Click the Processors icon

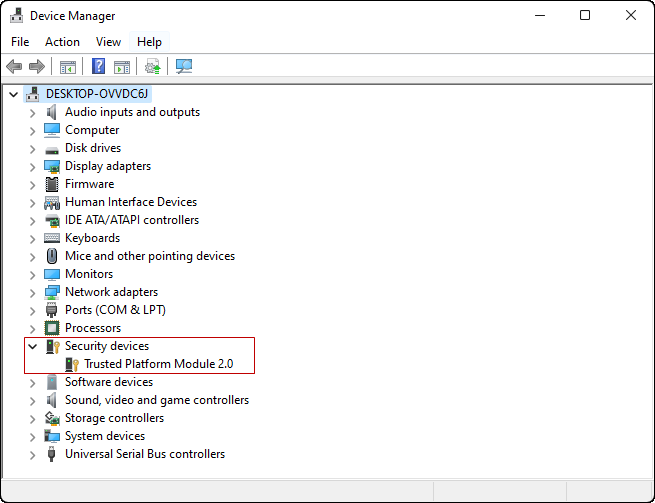(52, 328)
